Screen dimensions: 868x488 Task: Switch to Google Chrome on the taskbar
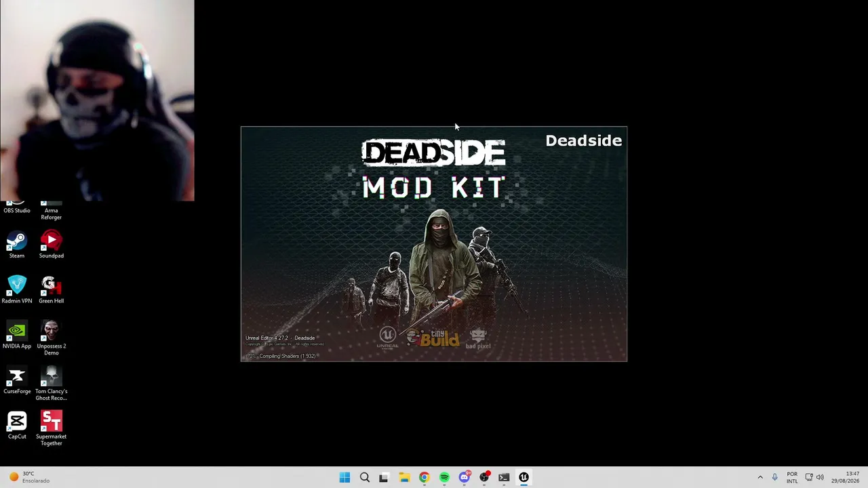tap(424, 477)
